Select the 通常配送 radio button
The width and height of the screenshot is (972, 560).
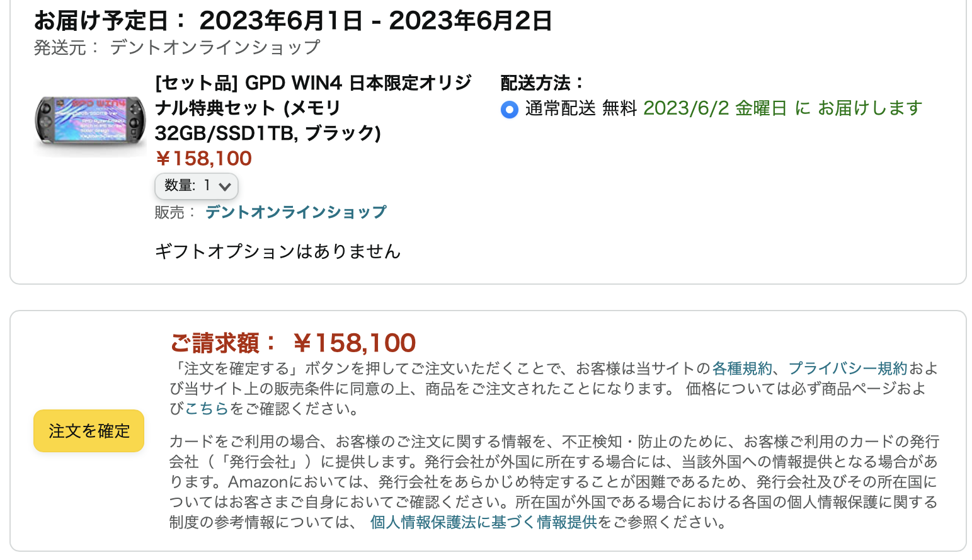click(x=509, y=110)
